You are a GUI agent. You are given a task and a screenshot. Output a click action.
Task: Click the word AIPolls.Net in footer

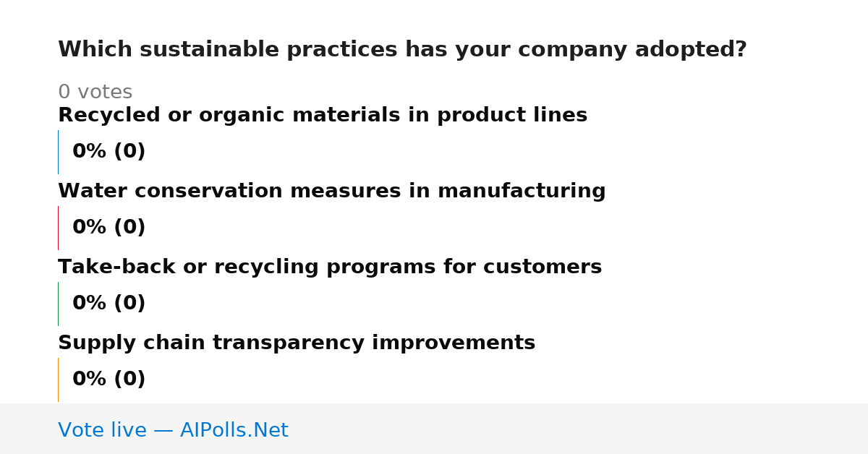[234, 430]
